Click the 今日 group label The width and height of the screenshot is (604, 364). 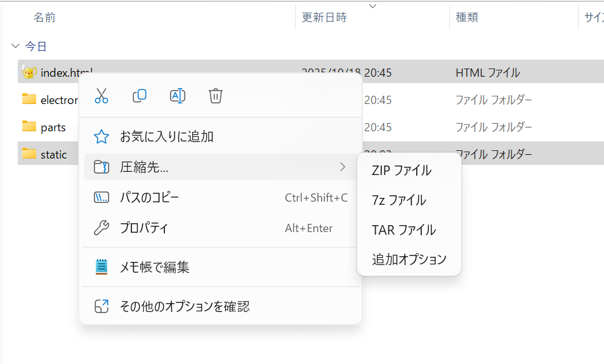pyautogui.click(x=36, y=46)
